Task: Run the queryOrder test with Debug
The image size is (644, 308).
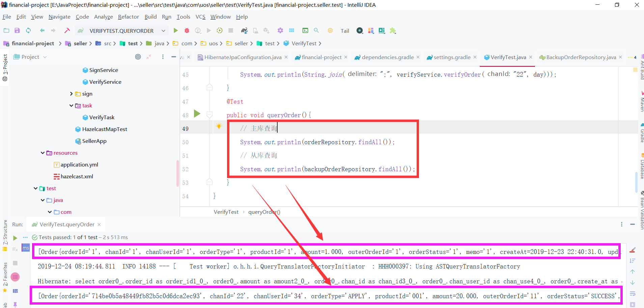Action: tap(187, 30)
